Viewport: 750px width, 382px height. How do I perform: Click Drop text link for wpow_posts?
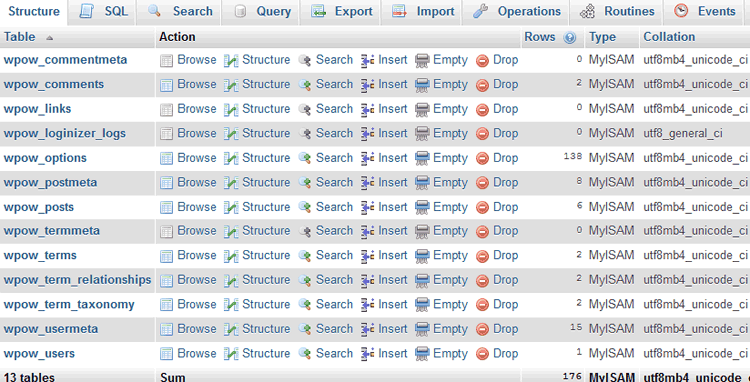pos(506,207)
